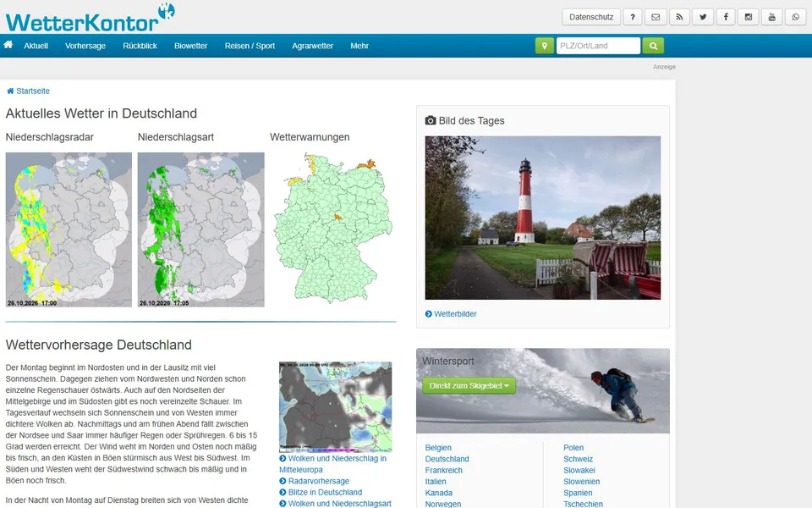Viewport: 812px width, 508px height.
Task: Open the Instagram icon
Action: click(x=749, y=17)
